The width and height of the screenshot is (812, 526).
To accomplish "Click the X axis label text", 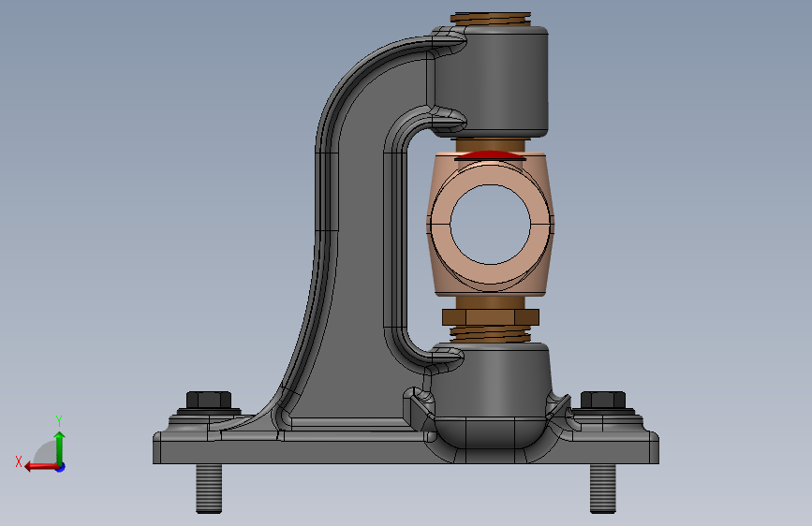I will click(x=19, y=461).
